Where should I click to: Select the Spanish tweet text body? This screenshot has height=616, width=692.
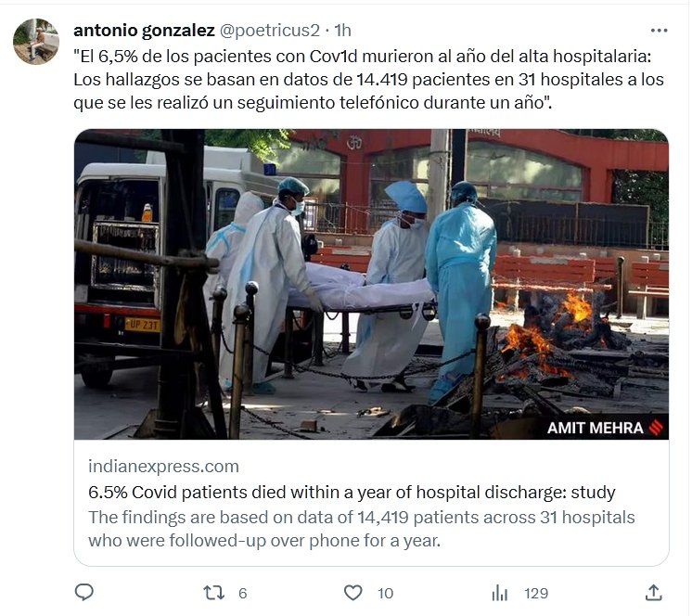click(x=368, y=80)
